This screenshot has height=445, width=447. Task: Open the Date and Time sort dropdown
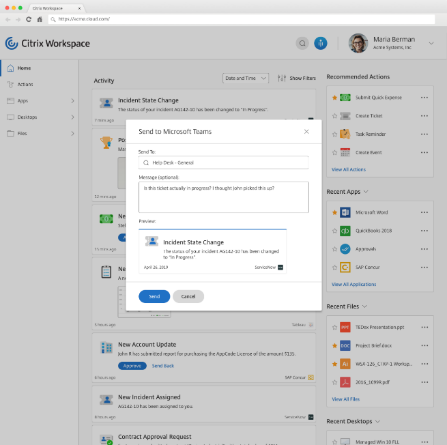245,78
